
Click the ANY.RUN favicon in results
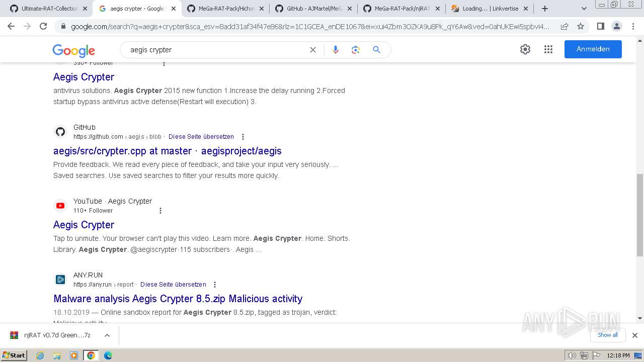tap(60, 280)
